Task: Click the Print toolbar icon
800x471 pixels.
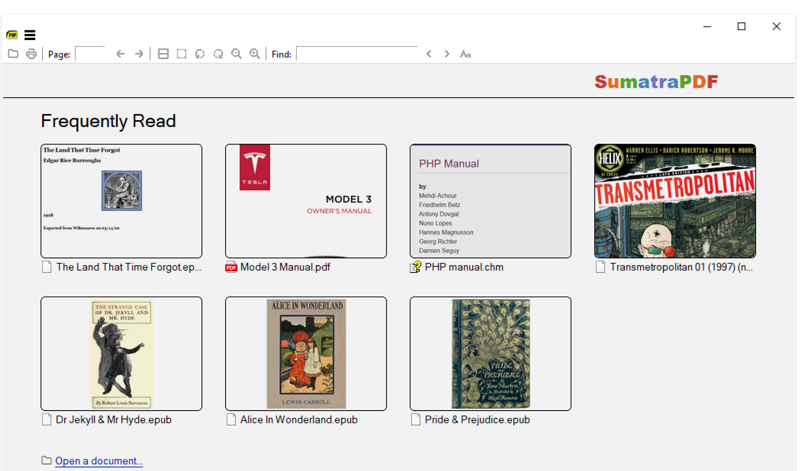Action: tap(31, 54)
